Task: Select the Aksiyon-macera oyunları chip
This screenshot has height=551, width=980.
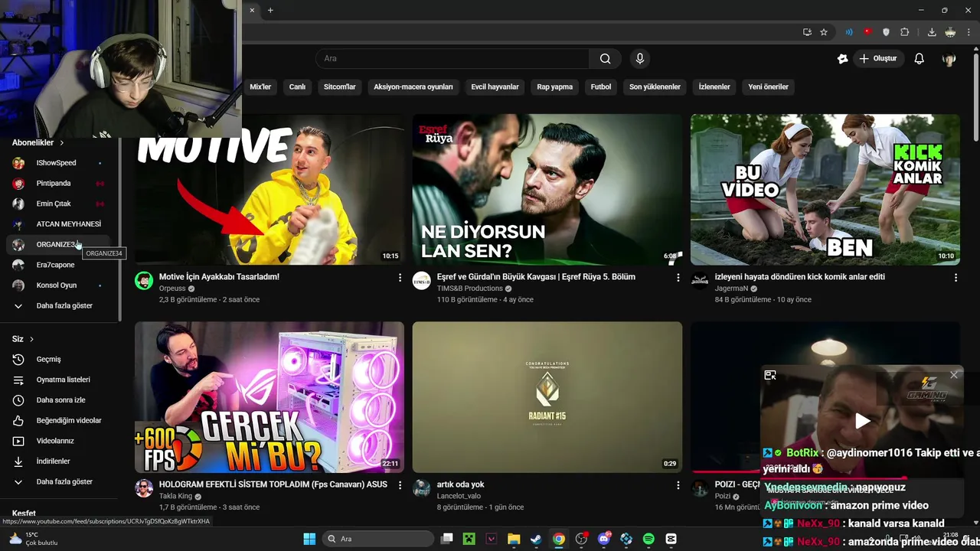Action: (413, 86)
